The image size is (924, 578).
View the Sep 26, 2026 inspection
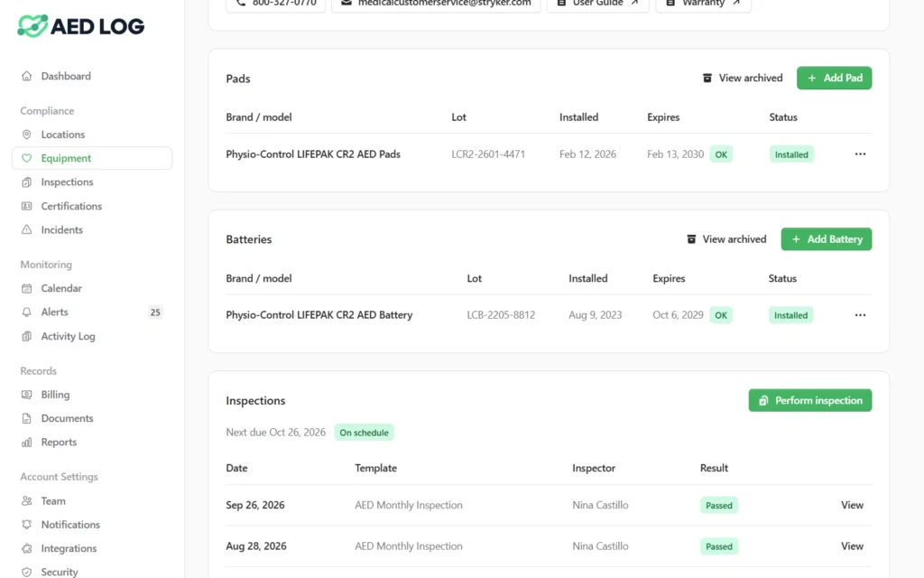[852, 505]
